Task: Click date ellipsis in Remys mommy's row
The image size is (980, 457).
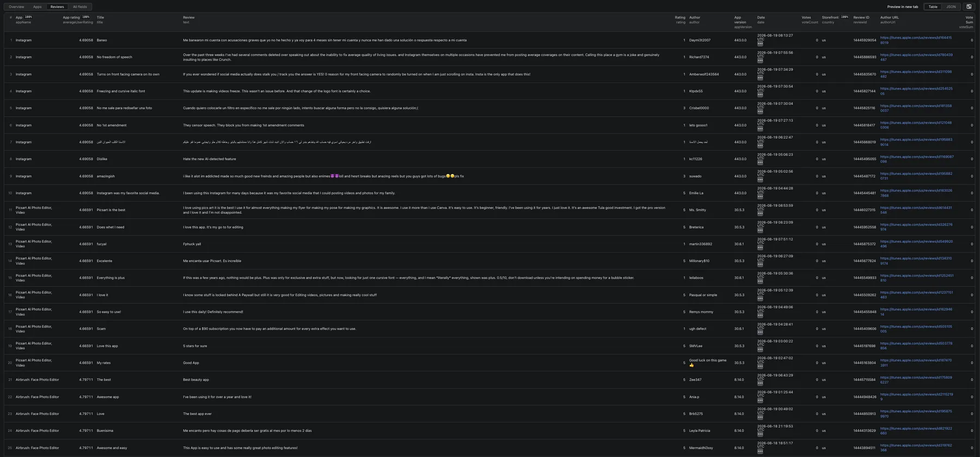Action: point(760,316)
